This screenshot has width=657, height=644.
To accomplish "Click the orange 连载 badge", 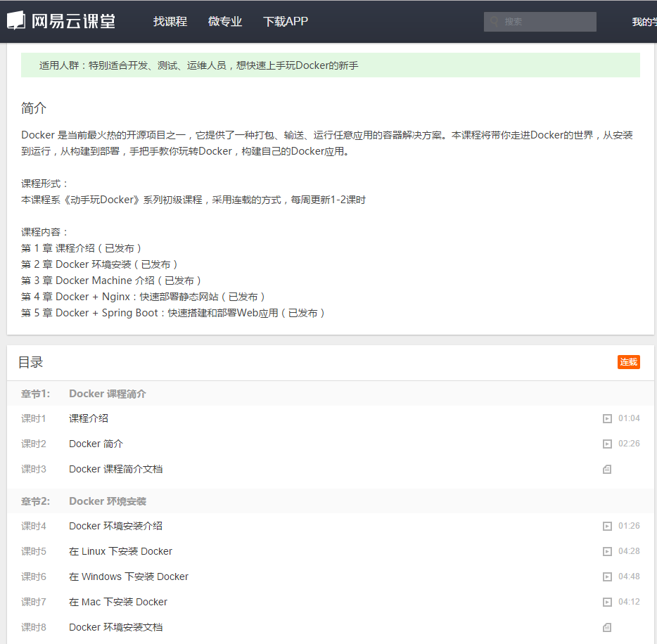I will pos(628,362).
